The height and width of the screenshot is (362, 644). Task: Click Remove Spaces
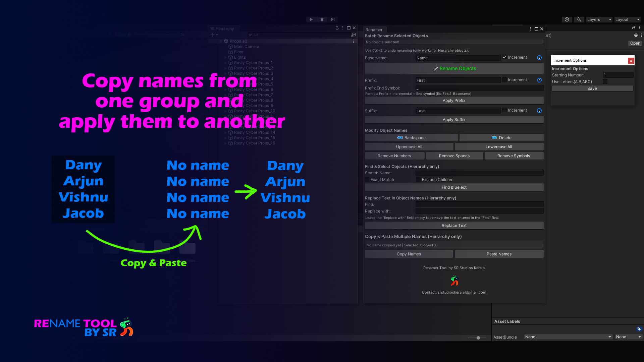tap(454, 156)
